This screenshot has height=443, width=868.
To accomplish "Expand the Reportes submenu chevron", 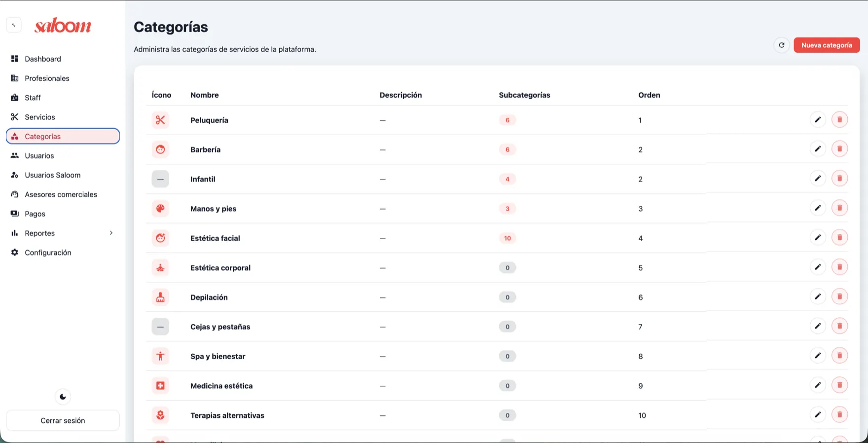I will (x=111, y=233).
